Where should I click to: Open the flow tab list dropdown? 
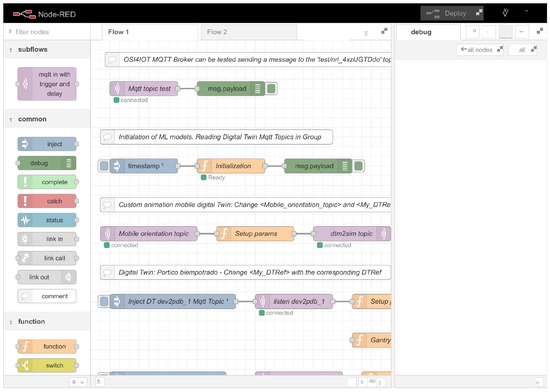(x=384, y=32)
